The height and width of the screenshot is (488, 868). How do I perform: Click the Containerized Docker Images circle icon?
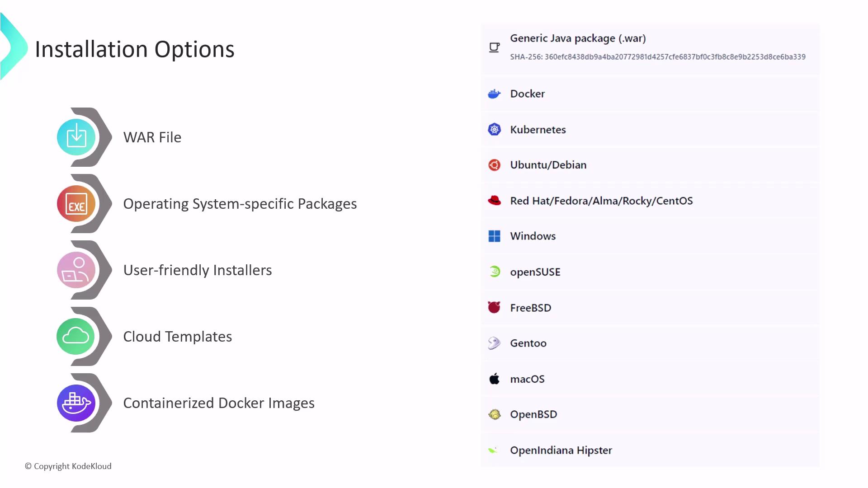pyautogui.click(x=76, y=403)
